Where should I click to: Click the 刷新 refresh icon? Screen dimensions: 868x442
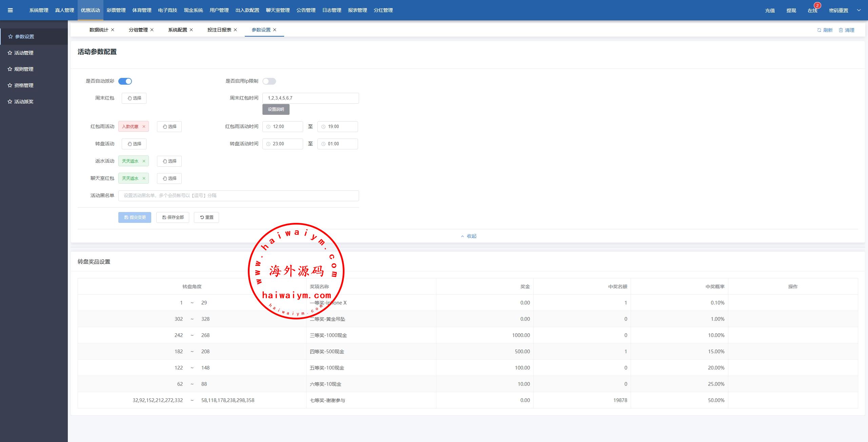click(x=819, y=30)
